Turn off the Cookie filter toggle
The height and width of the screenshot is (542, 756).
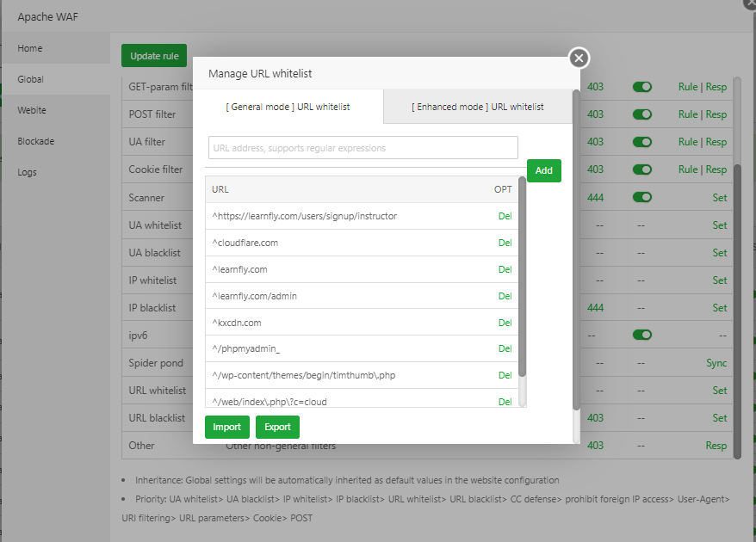pyautogui.click(x=642, y=169)
